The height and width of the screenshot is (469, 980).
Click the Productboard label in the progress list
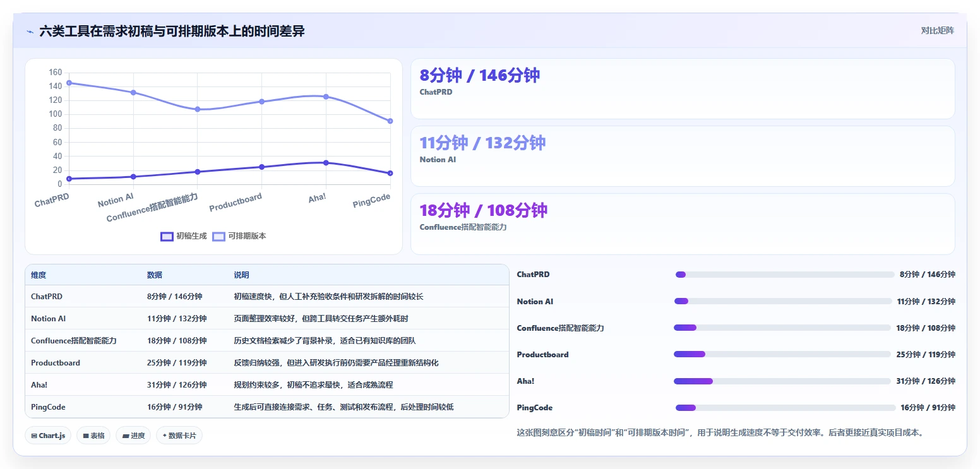click(542, 354)
